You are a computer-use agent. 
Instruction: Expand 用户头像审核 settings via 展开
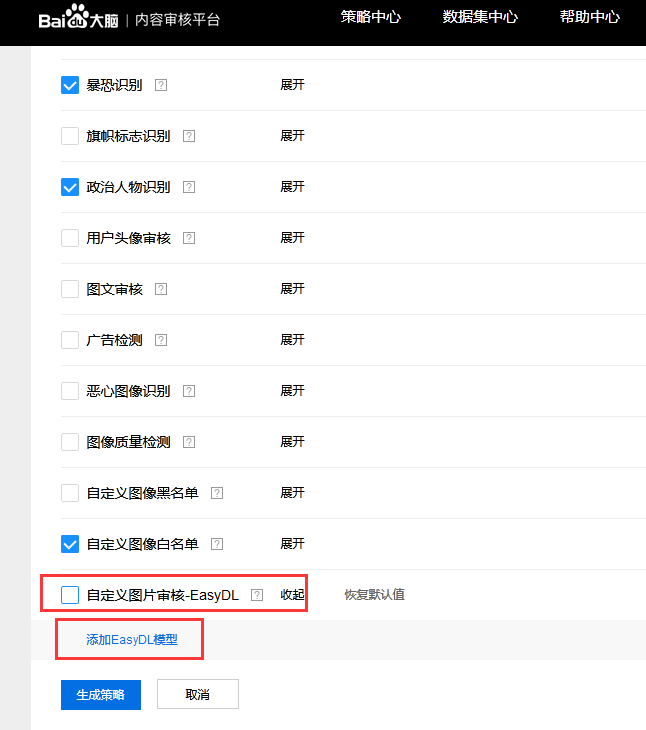click(292, 237)
